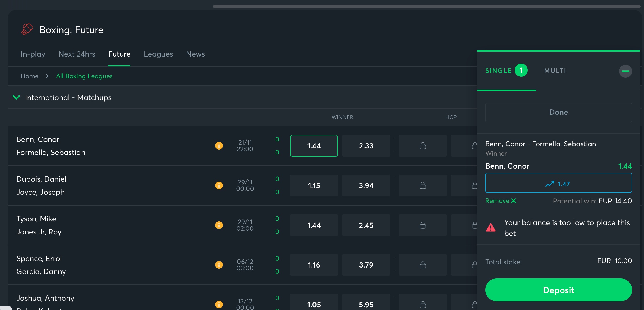The image size is (644, 310).
Task: Minimize the bet slip with minus icon
Action: click(x=625, y=71)
